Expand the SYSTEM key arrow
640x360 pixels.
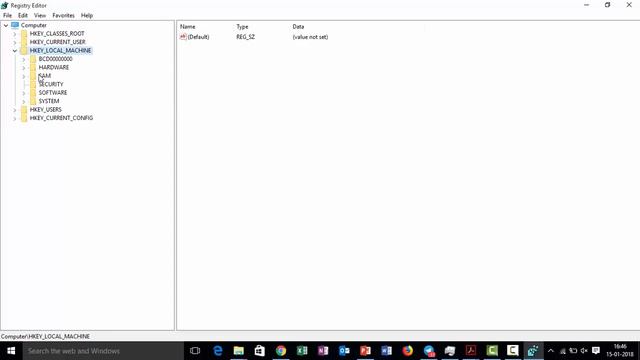coord(24,101)
